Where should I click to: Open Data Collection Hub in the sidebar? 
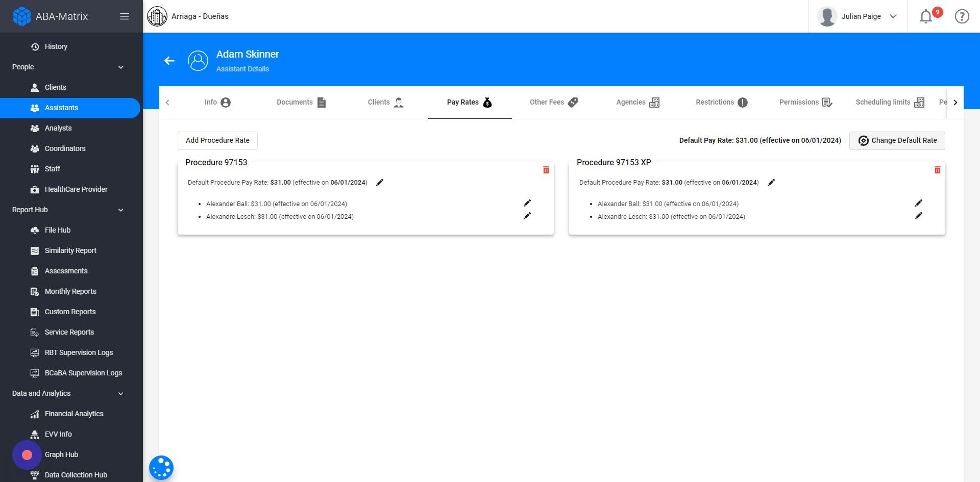coord(76,475)
